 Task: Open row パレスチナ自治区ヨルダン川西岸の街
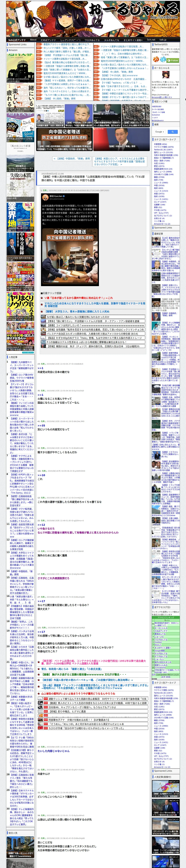[x=93, y=334]
